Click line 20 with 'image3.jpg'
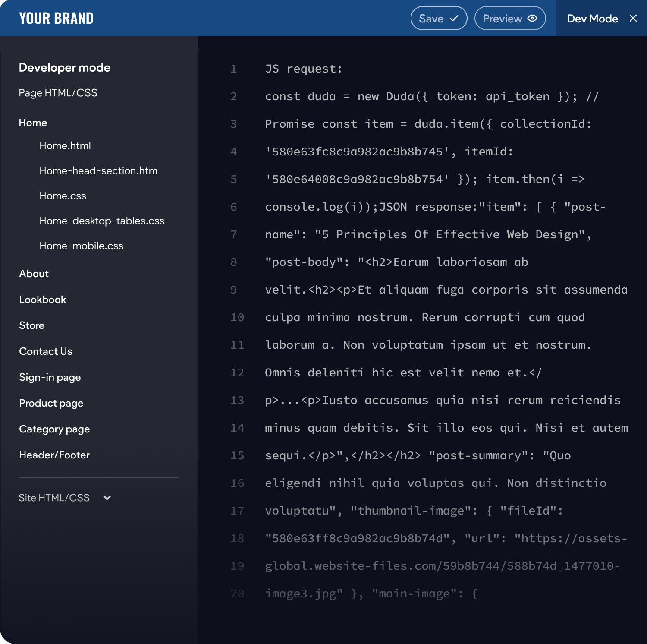Viewport: 647px width, 644px height. (x=371, y=593)
